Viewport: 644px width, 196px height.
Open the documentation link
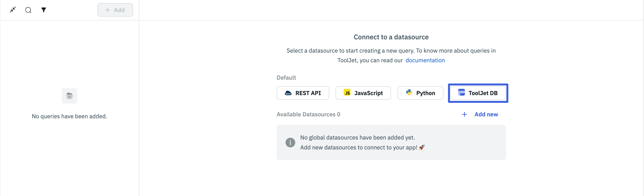(425, 60)
